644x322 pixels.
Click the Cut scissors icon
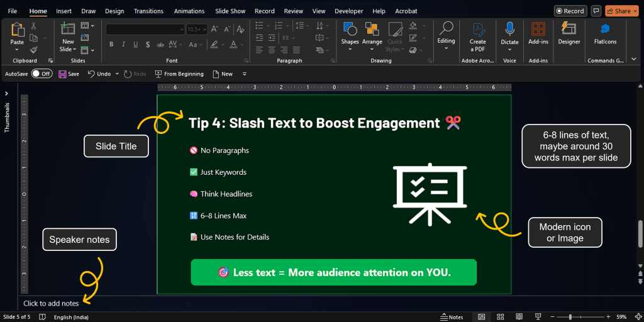(x=34, y=26)
